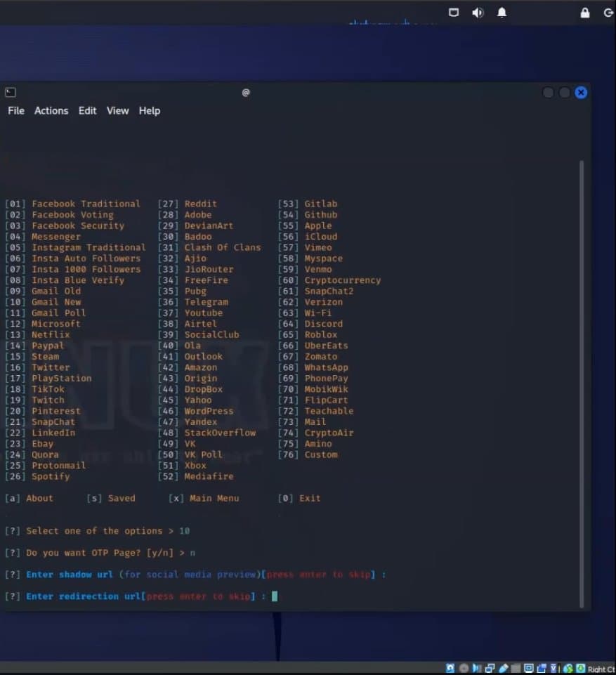Click the terminal's vertical scrollbar
This screenshot has height=675, width=616.
(582, 384)
